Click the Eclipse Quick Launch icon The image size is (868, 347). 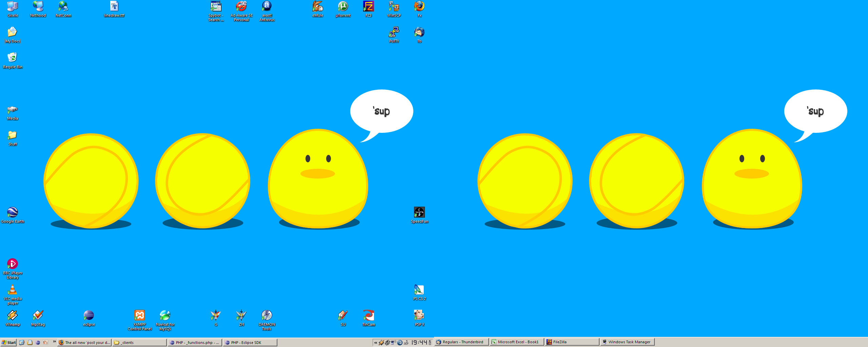click(x=38, y=343)
